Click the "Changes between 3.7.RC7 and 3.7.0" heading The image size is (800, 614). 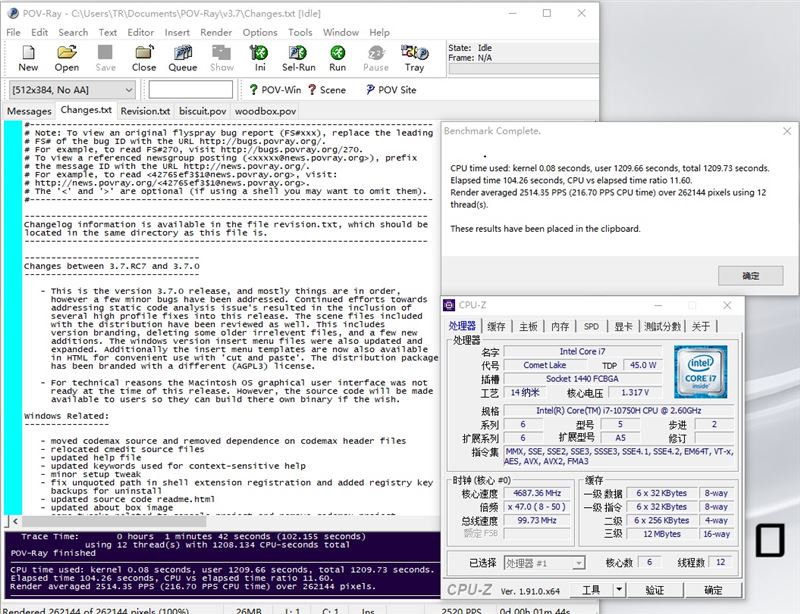112,266
